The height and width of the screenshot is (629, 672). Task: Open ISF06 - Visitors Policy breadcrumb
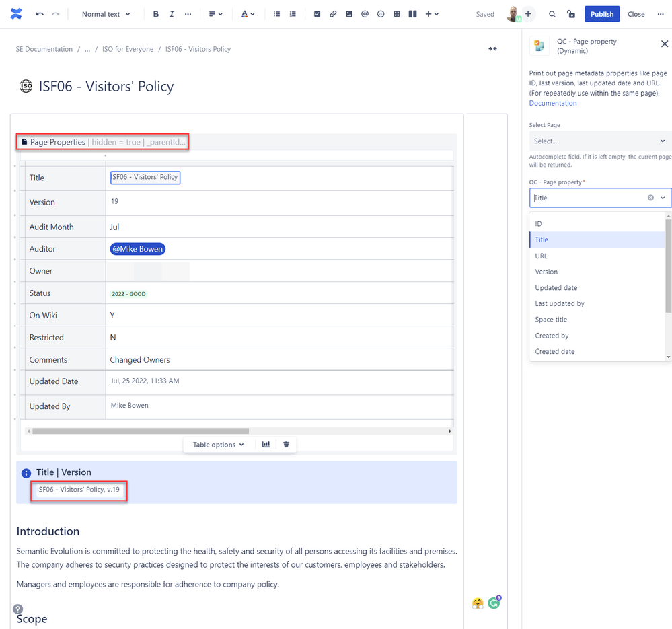(198, 49)
